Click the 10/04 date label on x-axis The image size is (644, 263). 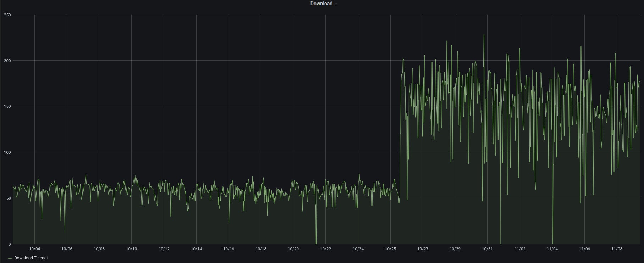point(34,249)
